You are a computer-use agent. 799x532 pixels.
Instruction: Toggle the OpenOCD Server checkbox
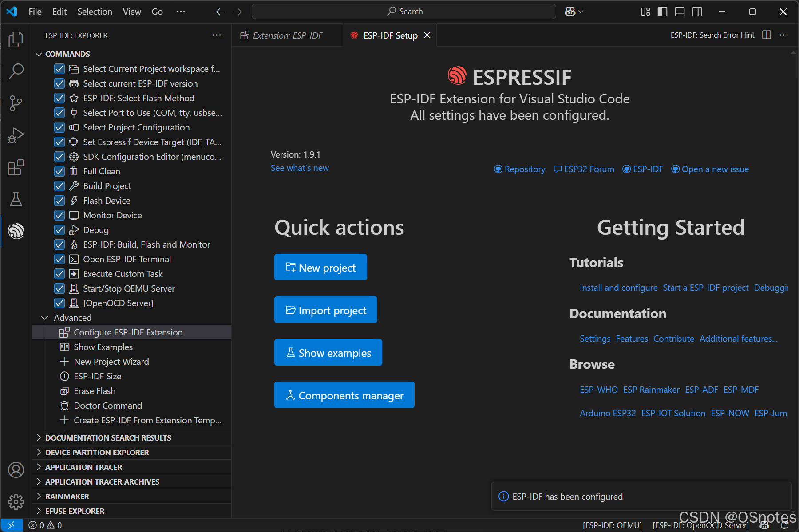pos(59,303)
